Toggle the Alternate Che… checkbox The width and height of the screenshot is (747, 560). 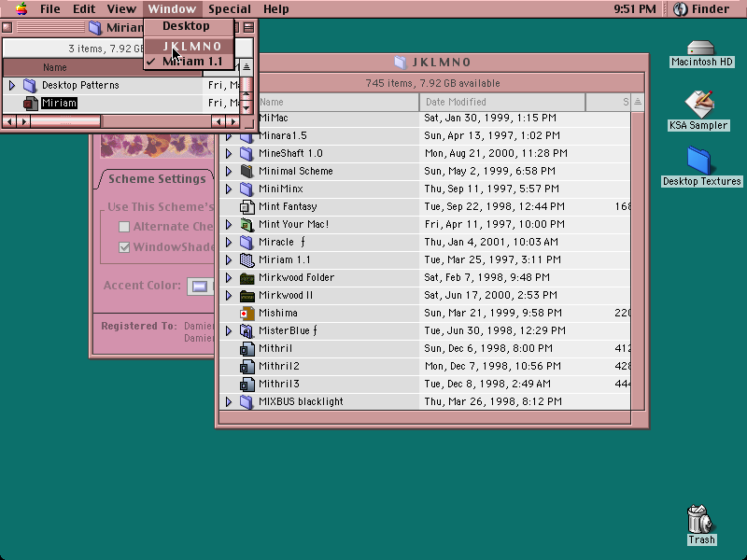point(124,227)
